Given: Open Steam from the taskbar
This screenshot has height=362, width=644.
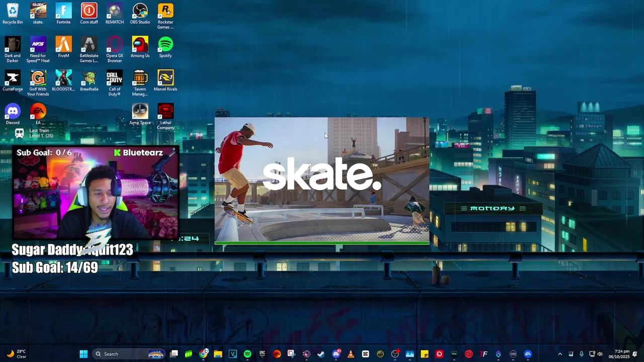Looking at the screenshot, I should click(321, 354).
